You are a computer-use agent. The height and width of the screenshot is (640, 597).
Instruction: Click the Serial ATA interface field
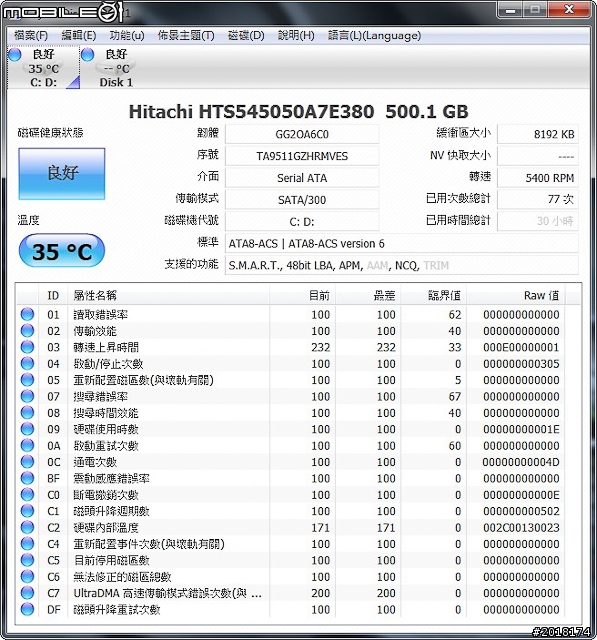[302, 178]
